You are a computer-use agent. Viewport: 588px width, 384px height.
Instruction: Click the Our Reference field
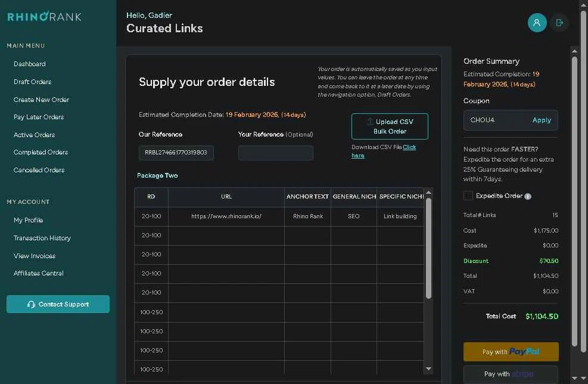[x=176, y=153]
